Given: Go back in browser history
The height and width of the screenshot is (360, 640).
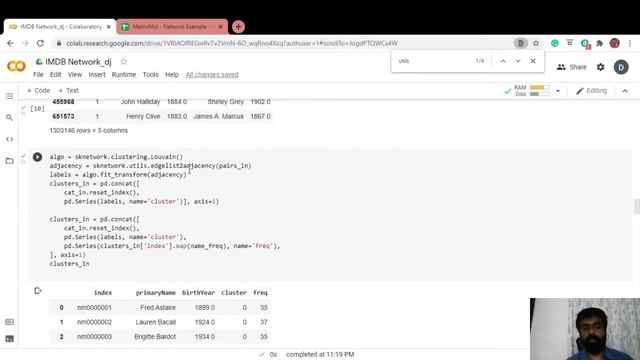Looking at the screenshot, I should pyautogui.click(x=10, y=43).
